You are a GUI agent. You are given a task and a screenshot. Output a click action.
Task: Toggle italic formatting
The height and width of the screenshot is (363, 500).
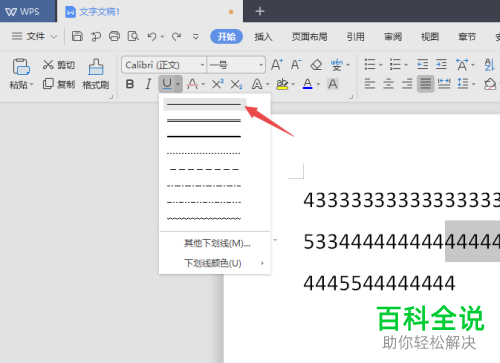(x=148, y=84)
